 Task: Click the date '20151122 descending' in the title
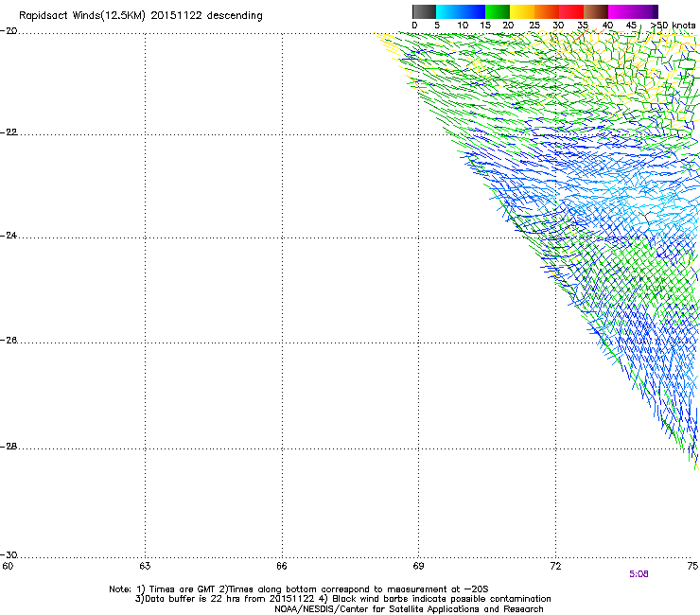[x=207, y=15]
